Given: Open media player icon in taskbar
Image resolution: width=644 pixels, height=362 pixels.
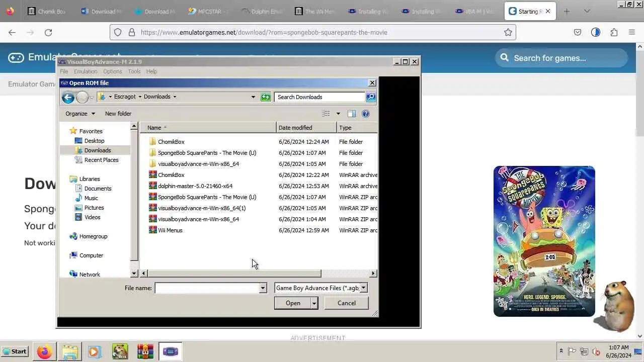Looking at the screenshot, I should (x=94, y=351).
